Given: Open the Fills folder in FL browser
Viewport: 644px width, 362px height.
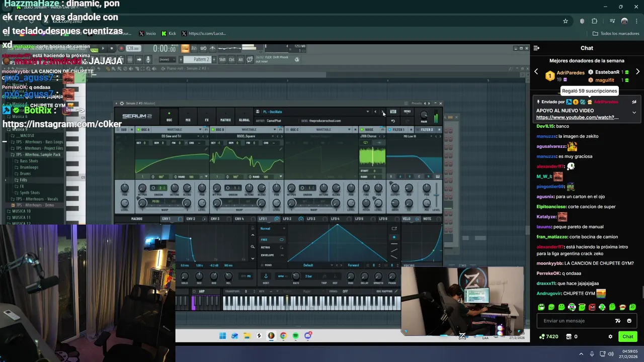Looking at the screenshot, I should tap(23, 180).
